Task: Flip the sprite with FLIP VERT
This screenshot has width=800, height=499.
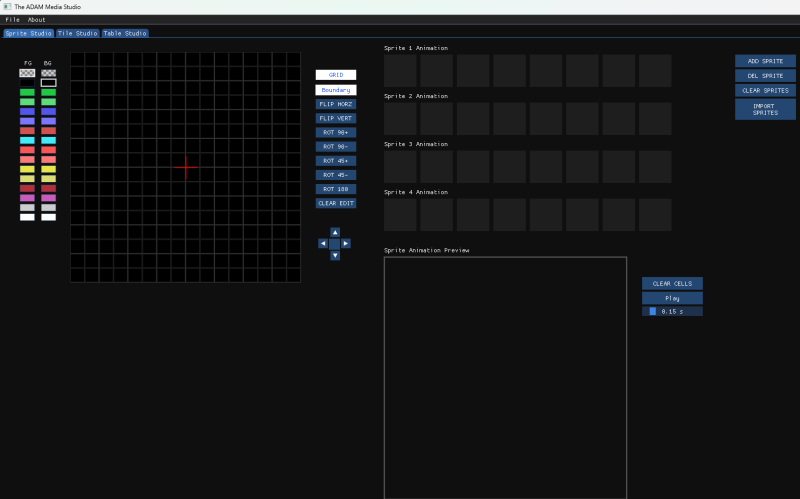Action: point(336,118)
